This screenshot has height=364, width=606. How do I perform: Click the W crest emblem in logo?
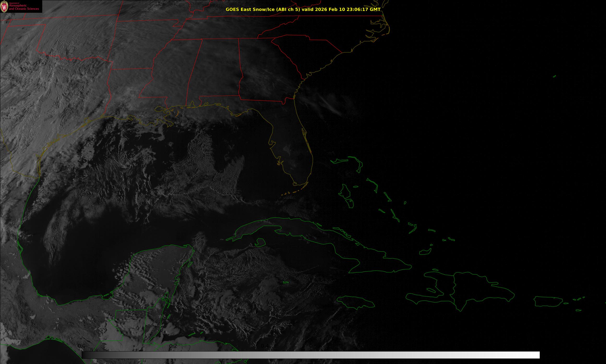click(4, 7)
